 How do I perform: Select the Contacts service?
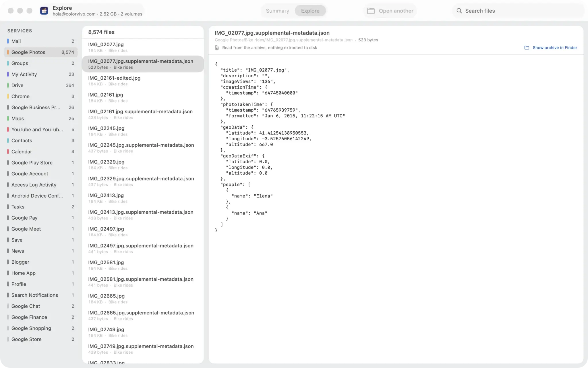tap(41, 141)
